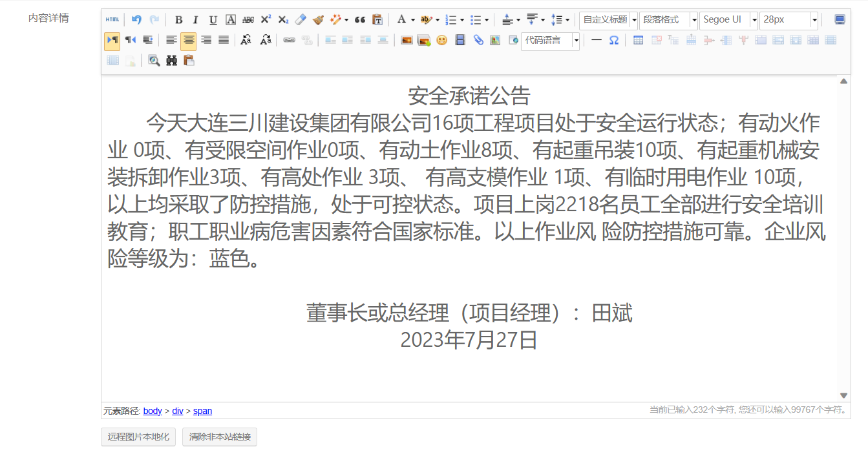Click the editor scrollbar down arrow
Screen dimensions: 868x456
(x=843, y=395)
